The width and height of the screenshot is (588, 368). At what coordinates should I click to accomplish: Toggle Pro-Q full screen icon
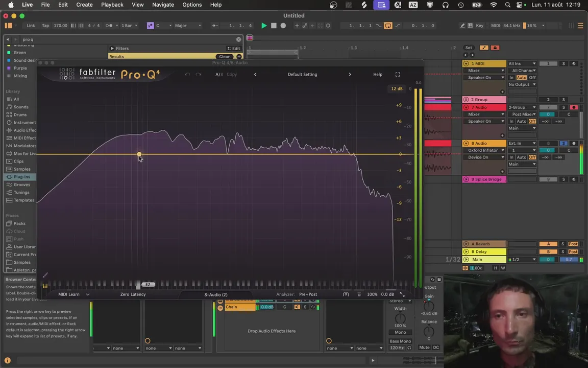click(398, 74)
